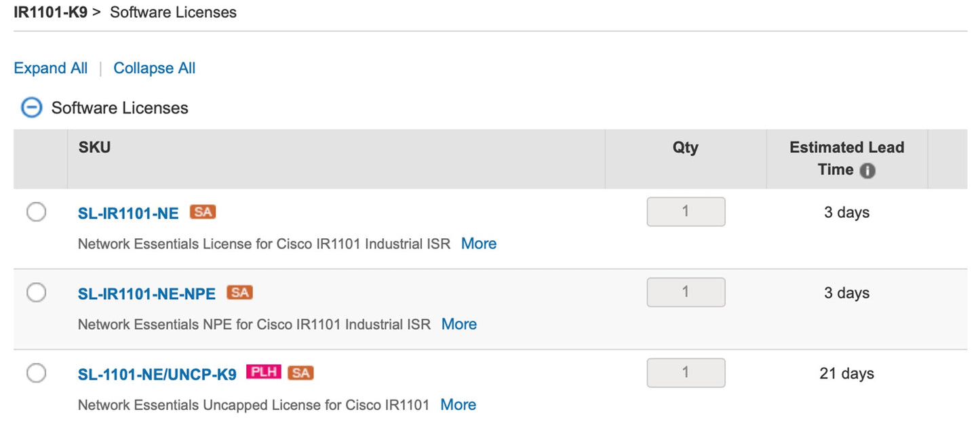Select the Software Licenses breadcrumb entry

click(x=173, y=12)
